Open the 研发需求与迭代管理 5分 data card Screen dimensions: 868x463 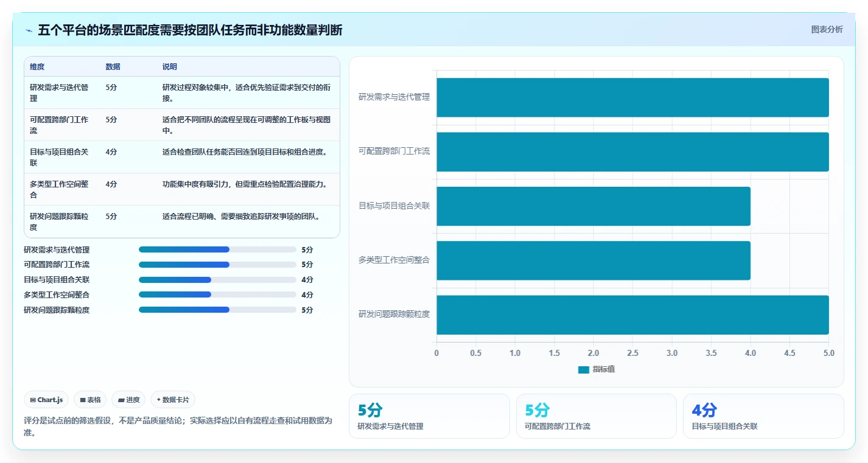point(429,416)
